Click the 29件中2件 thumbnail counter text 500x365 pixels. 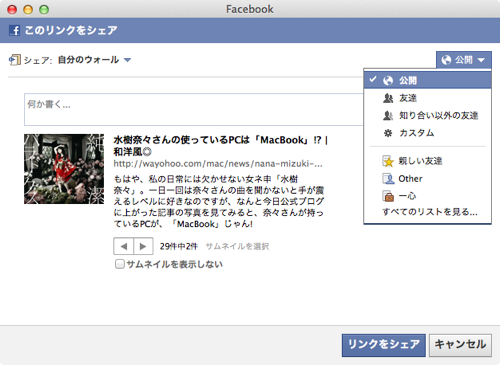coord(179,246)
